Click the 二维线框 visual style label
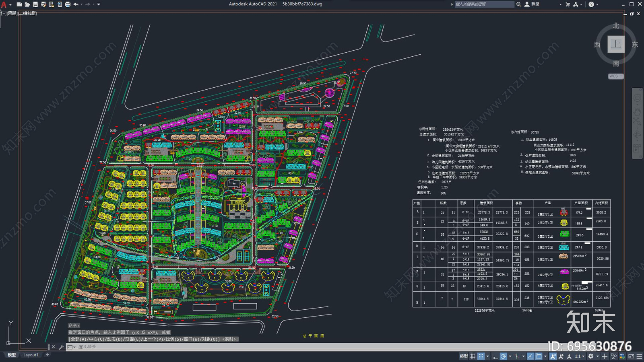Screen dimensions: 644x362 27,13
